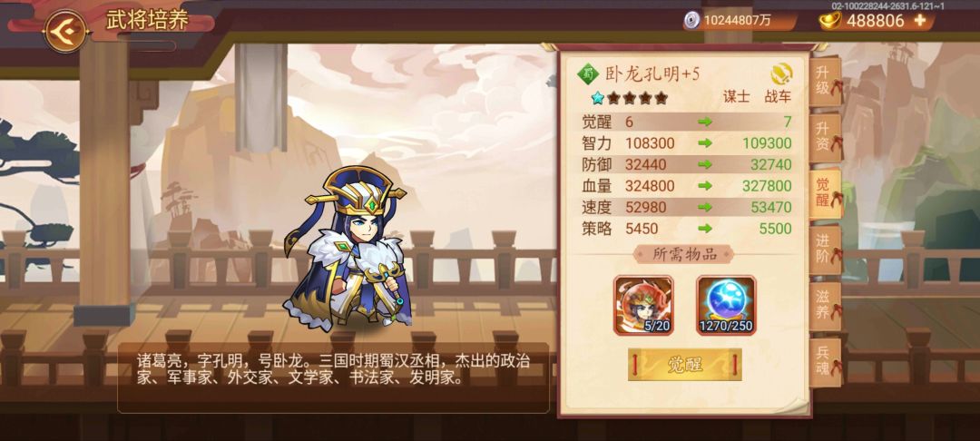
Task: Select the blue orb material icon
Action: point(726,306)
